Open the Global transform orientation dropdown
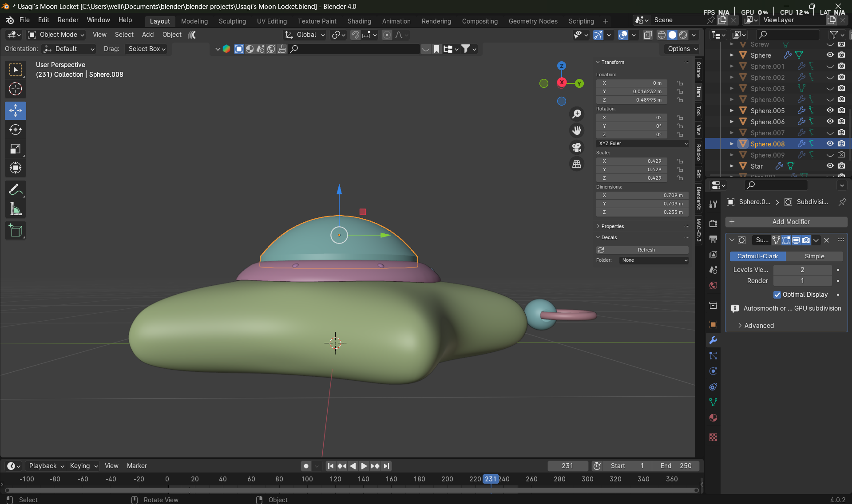852x504 pixels. click(305, 35)
